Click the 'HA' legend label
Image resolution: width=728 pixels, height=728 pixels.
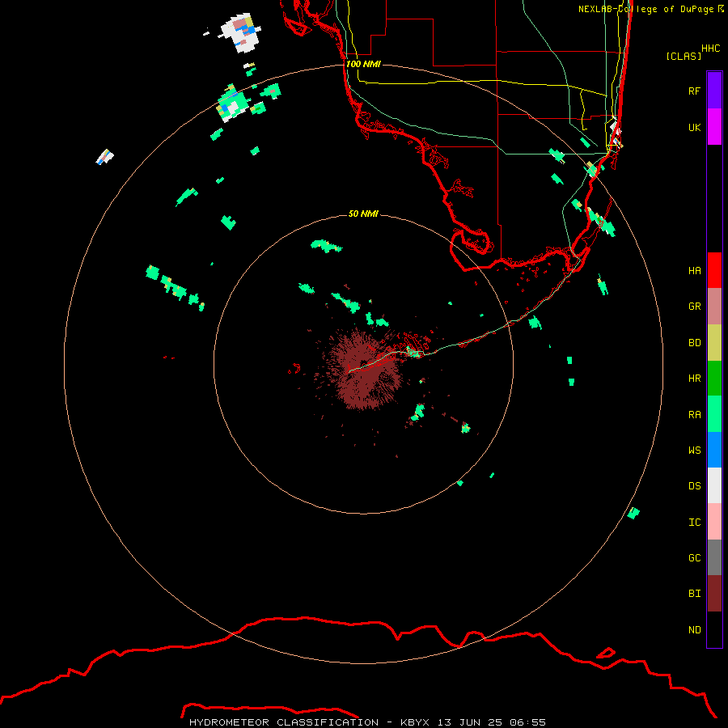point(694,271)
